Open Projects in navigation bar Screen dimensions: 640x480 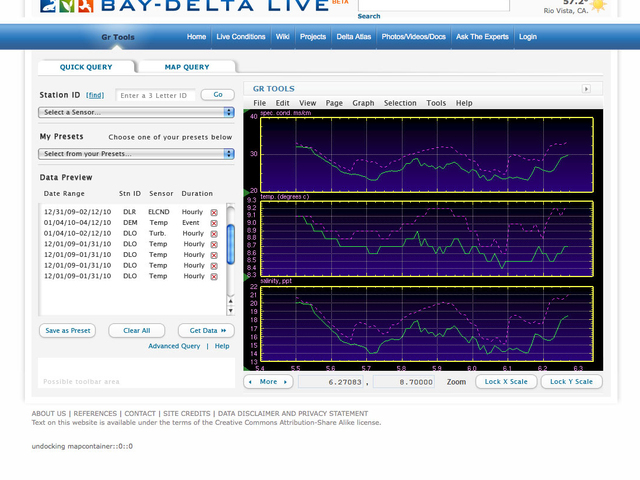tap(313, 37)
